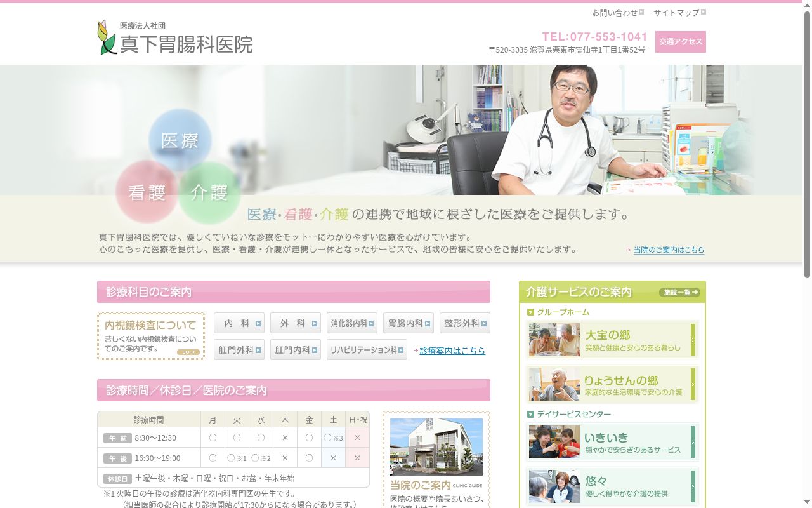Click the 午後 afternoon hours label
Viewport: 812px width, 508px height.
click(117, 458)
